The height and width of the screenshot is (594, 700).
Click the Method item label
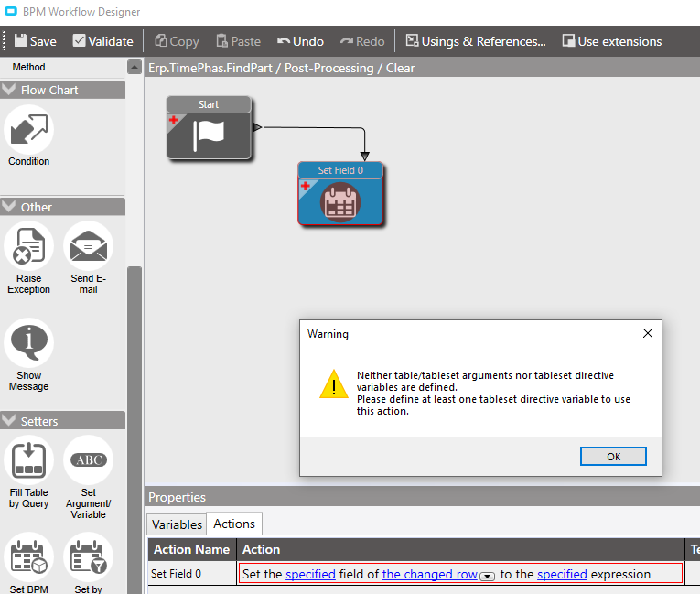[x=28, y=67]
